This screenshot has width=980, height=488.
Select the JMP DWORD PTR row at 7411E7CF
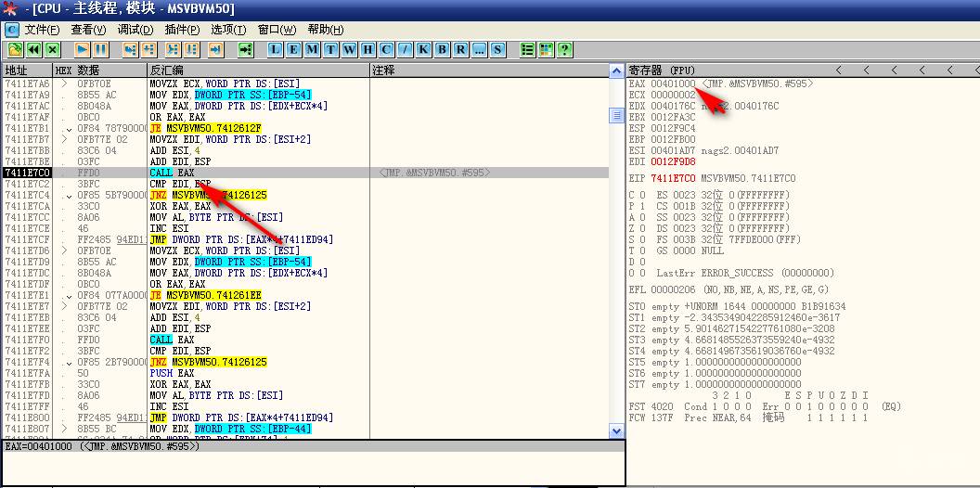point(305,239)
